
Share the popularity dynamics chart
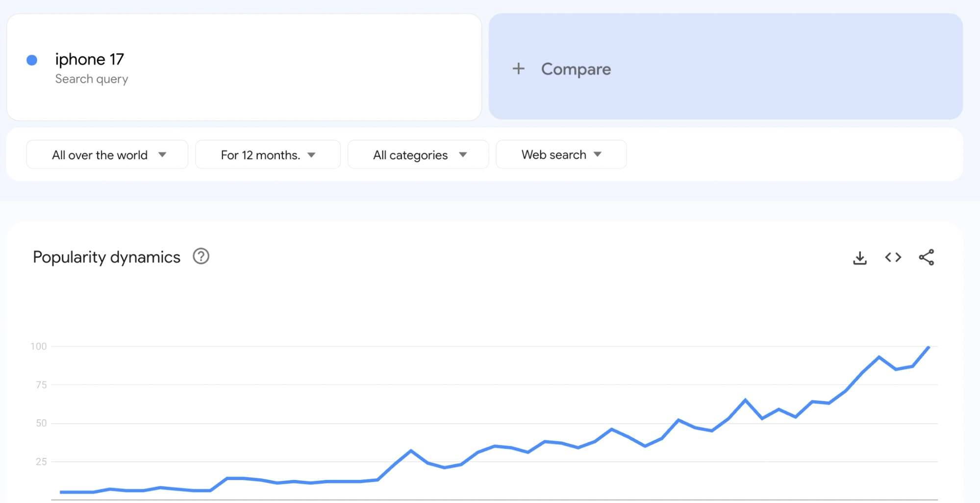(x=926, y=257)
